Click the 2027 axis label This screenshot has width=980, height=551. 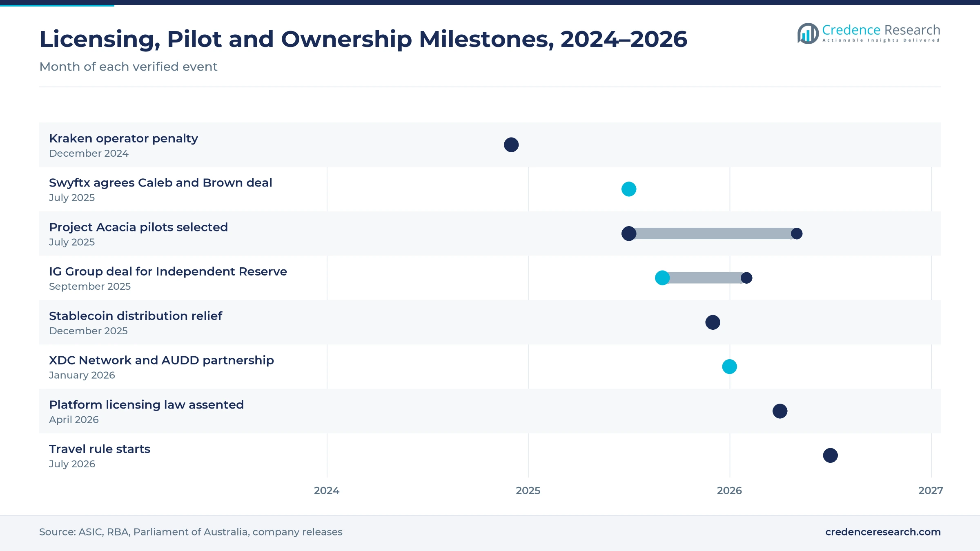(931, 491)
